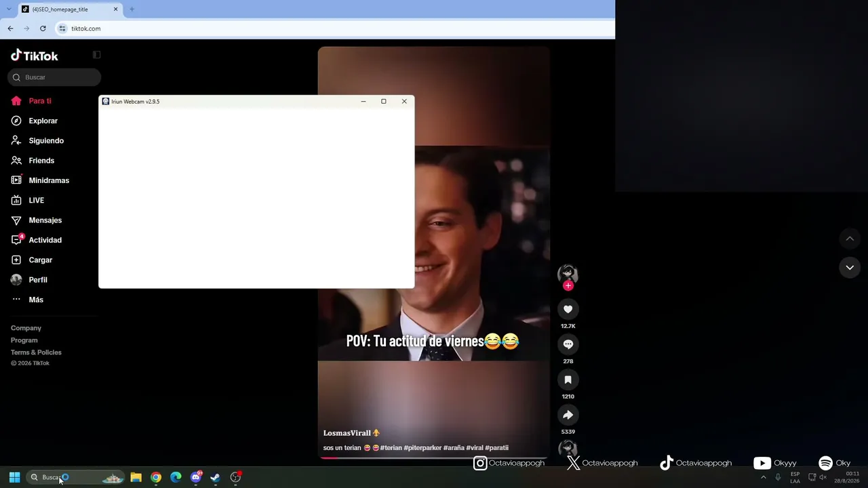Image resolution: width=868 pixels, height=488 pixels.
Task: Click the muted volume icon in tray
Action: pos(823,477)
